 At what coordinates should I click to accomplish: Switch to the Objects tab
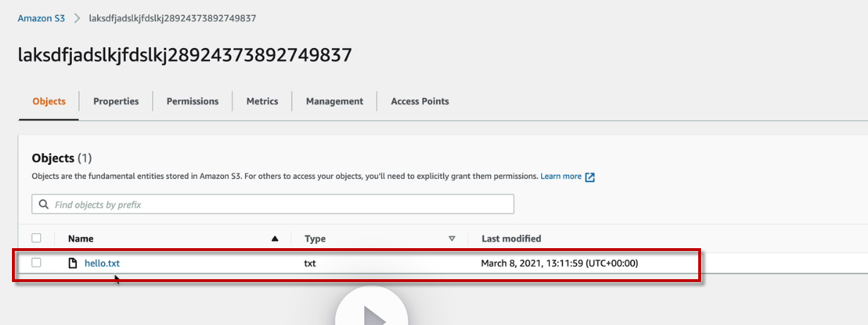pos(49,102)
